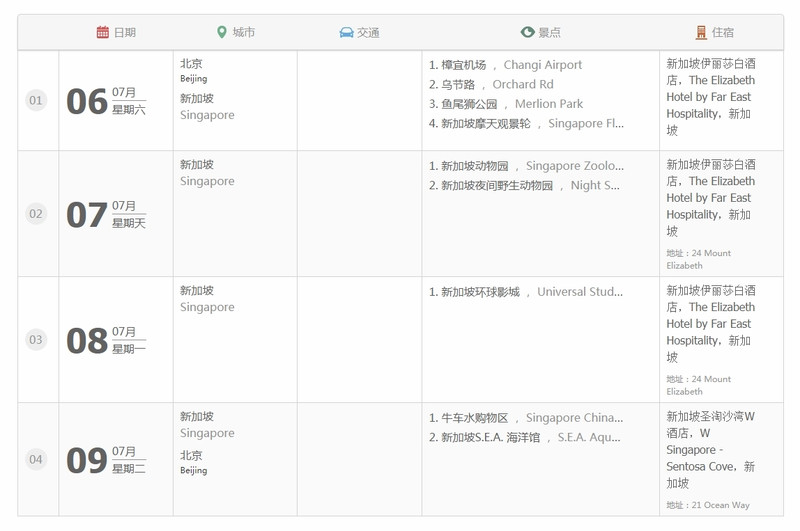The height and width of the screenshot is (531, 800).
Task: Click 新加坡 Singapore in day 01 row
Action: pyautogui.click(x=207, y=107)
